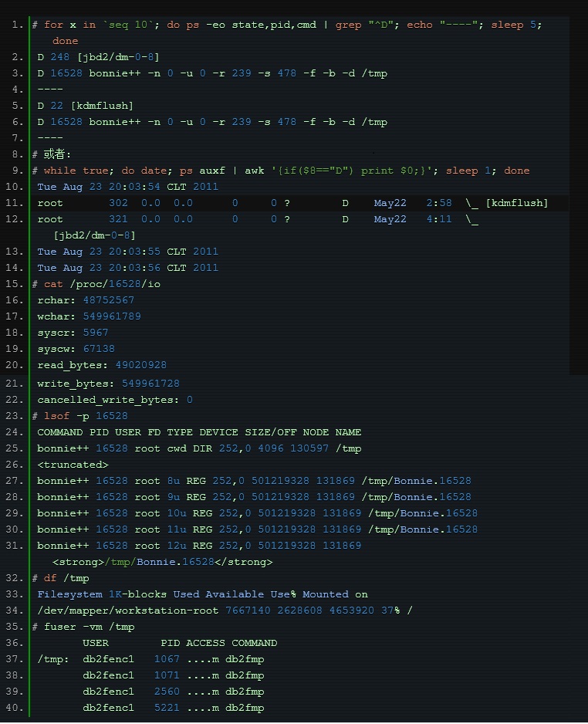Click the '37%' usage value

(390, 611)
